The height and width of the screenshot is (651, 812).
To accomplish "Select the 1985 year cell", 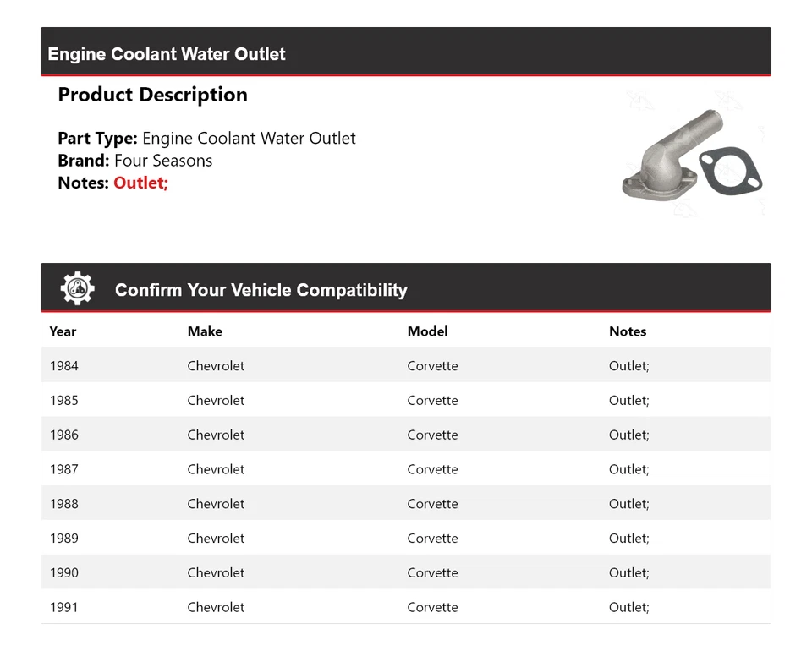I will point(64,401).
